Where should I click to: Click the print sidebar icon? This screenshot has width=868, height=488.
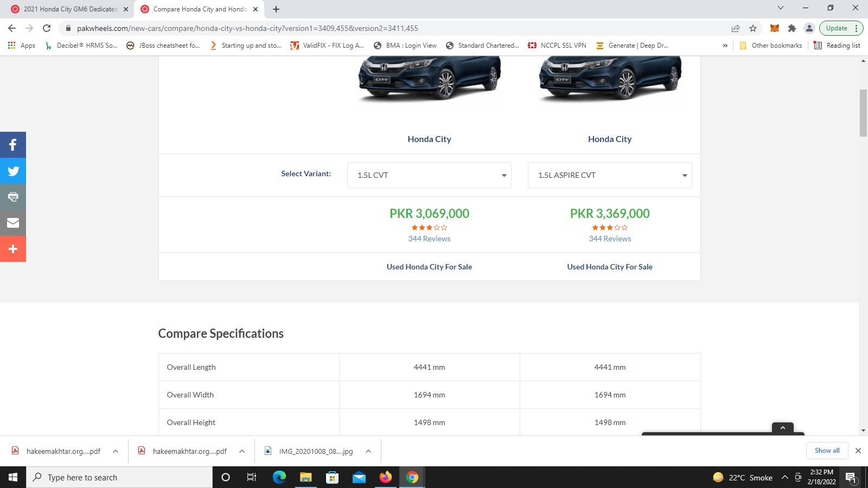tap(13, 197)
